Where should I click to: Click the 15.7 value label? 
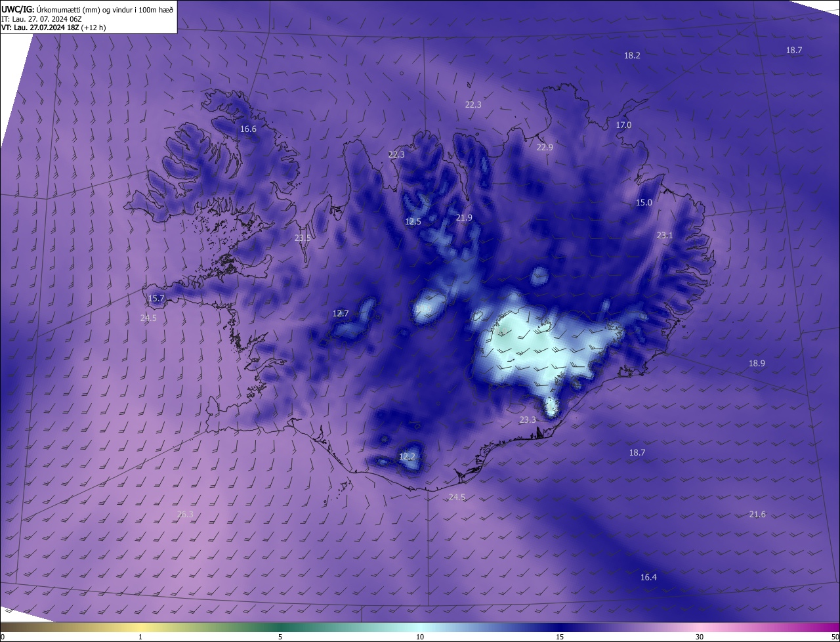point(156,298)
